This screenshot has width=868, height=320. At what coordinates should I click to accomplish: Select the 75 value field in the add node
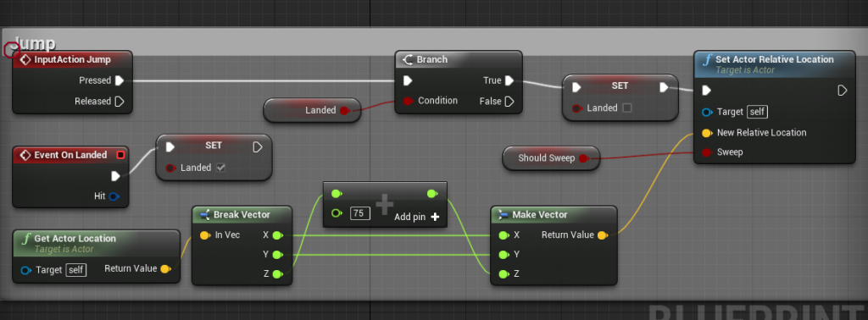pos(359,212)
